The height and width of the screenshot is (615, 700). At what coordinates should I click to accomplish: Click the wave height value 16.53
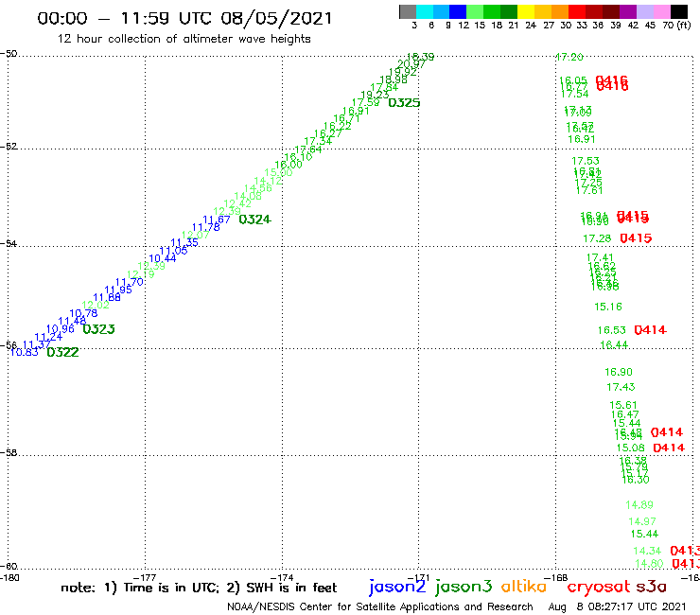point(612,330)
